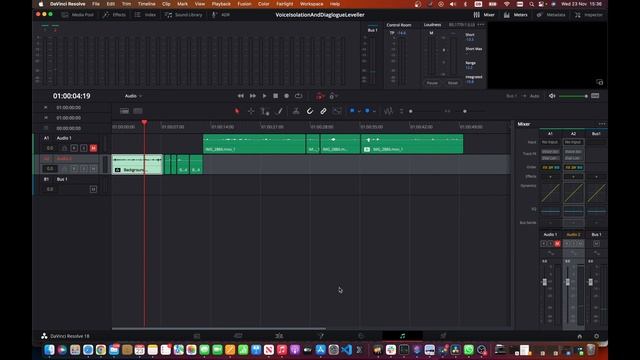The image size is (640, 360).
Task: Add effect to Bus1 in Mixer
Action: click(596, 177)
